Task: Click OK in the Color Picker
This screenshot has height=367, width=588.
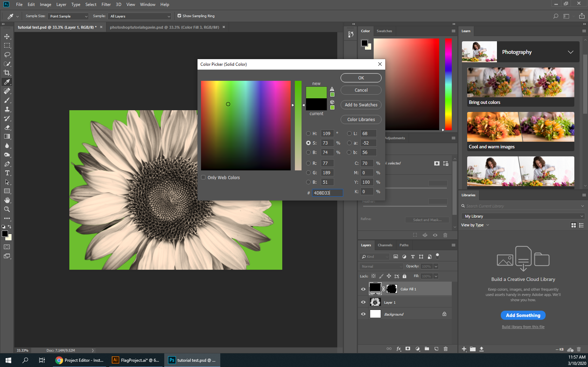Action: [361, 78]
